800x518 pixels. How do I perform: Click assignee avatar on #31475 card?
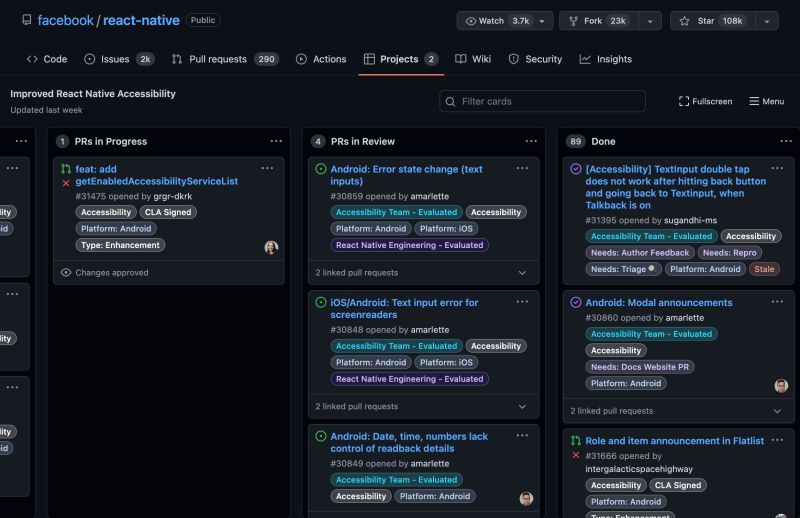pos(271,248)
